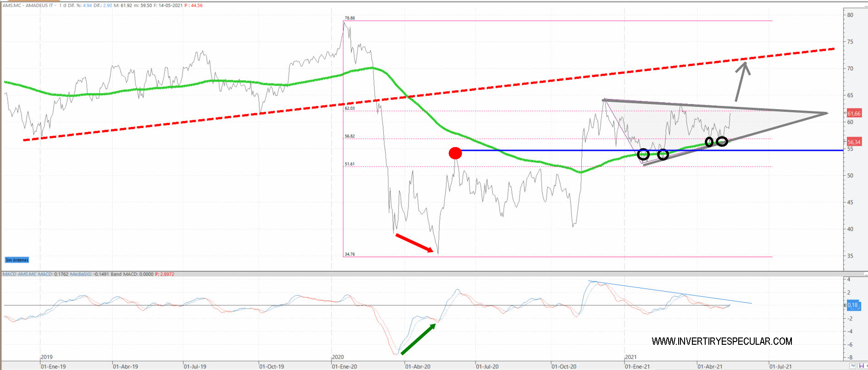Click the 61,66 current price tag

pos(854,113)
